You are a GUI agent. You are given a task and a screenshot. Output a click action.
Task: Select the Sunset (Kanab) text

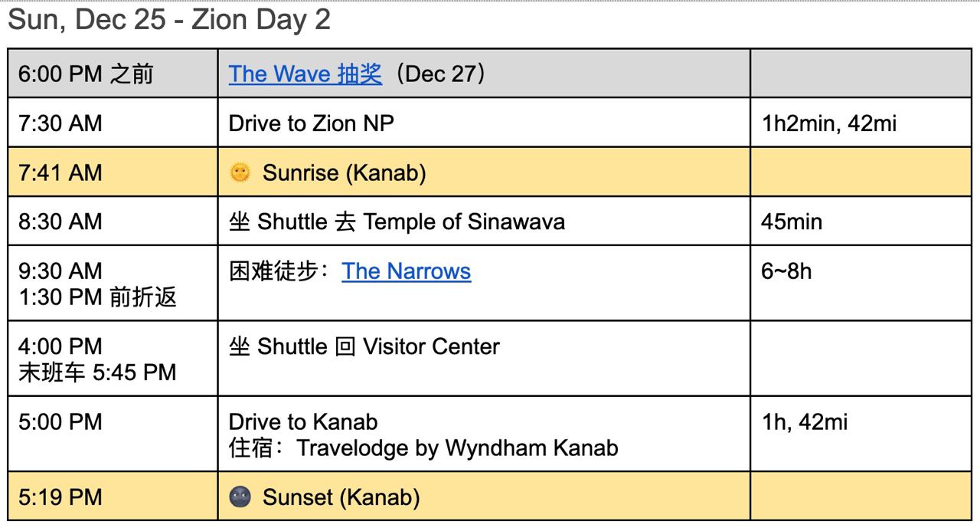(341, 498)
